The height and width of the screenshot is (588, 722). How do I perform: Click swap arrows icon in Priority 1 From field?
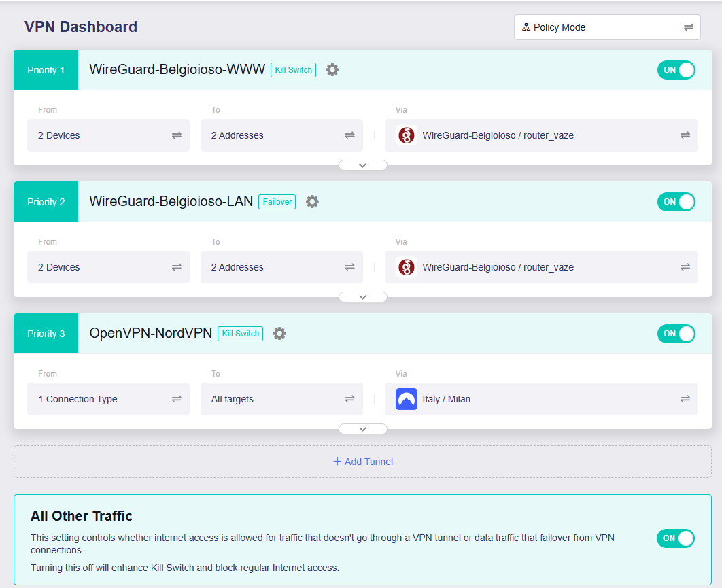click(x=177, y=135)
